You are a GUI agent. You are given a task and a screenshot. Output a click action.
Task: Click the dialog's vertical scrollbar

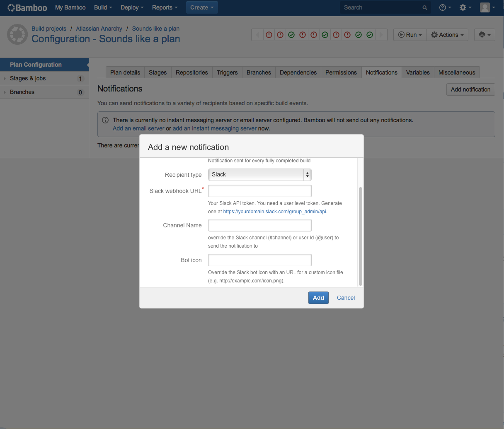(360, 236)
